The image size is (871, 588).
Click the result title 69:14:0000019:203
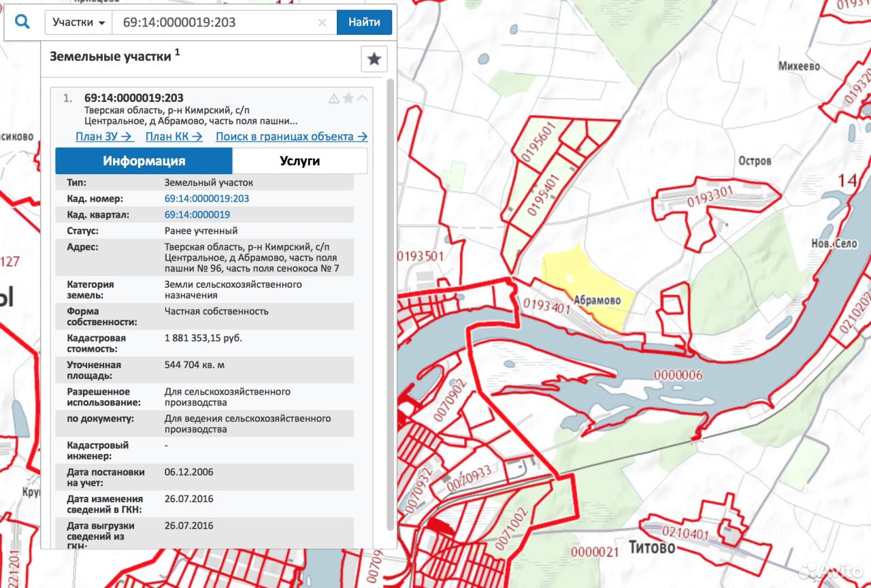134,98
